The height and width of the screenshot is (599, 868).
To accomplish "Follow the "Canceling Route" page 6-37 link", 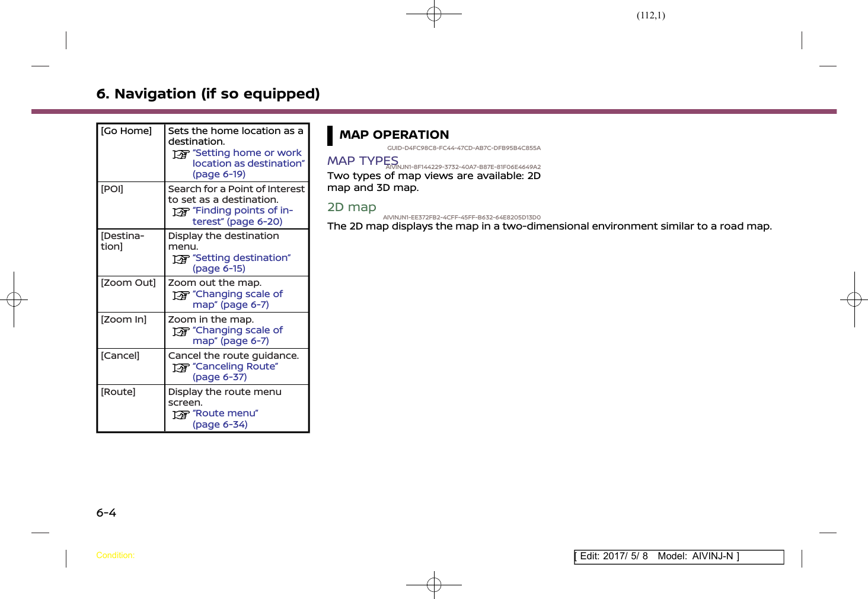I will coord(235,371).
